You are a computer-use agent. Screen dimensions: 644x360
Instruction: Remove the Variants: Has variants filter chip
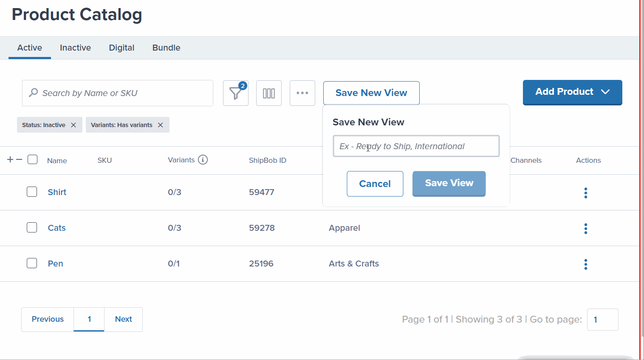coord(160,125)
